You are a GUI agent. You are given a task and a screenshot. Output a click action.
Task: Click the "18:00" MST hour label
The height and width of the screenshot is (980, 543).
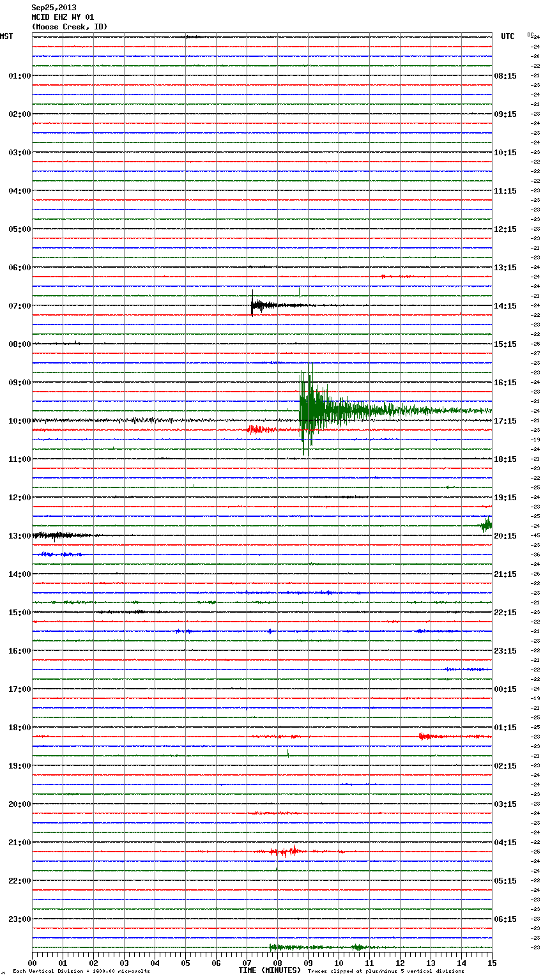pyautogui.click(x=20, y=728)
